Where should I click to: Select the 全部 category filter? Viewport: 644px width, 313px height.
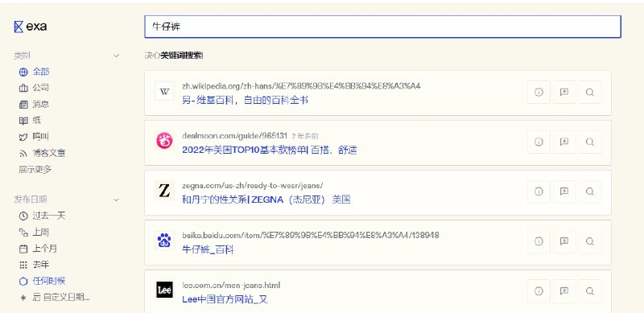pos(34,72)
